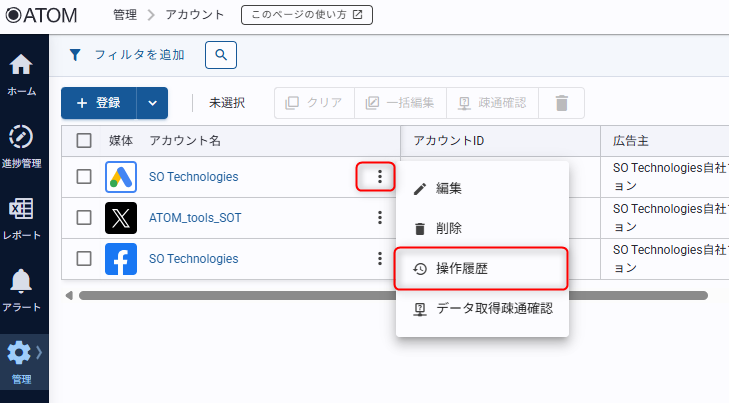729x403 pixels.
Task: Click the filter funnel icon
Action: 75,55
